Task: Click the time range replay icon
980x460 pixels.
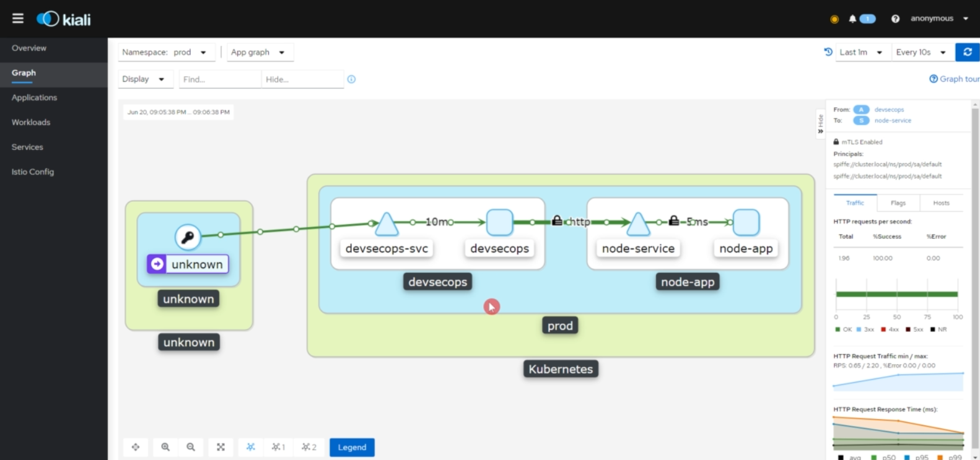Action: pos(828,52)
